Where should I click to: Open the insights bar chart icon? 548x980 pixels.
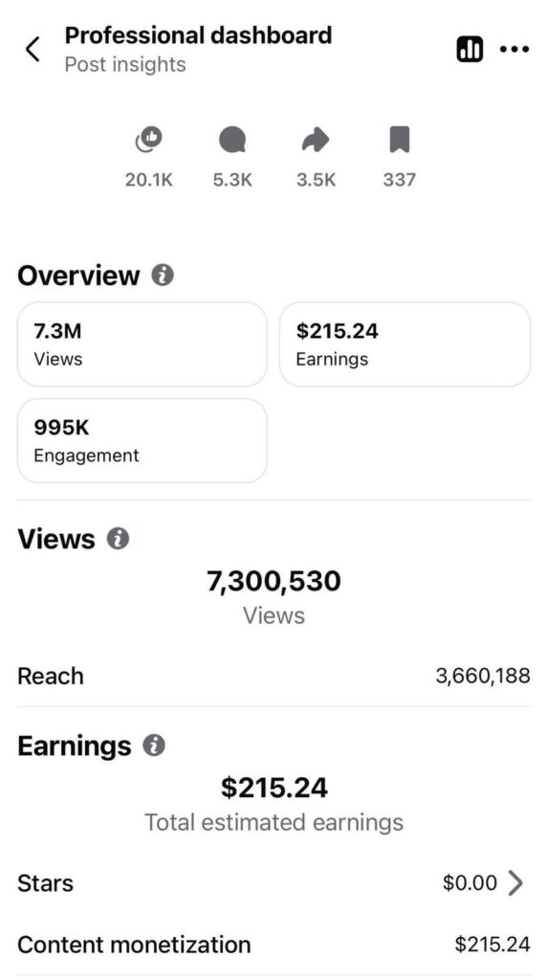coord(470,50)
